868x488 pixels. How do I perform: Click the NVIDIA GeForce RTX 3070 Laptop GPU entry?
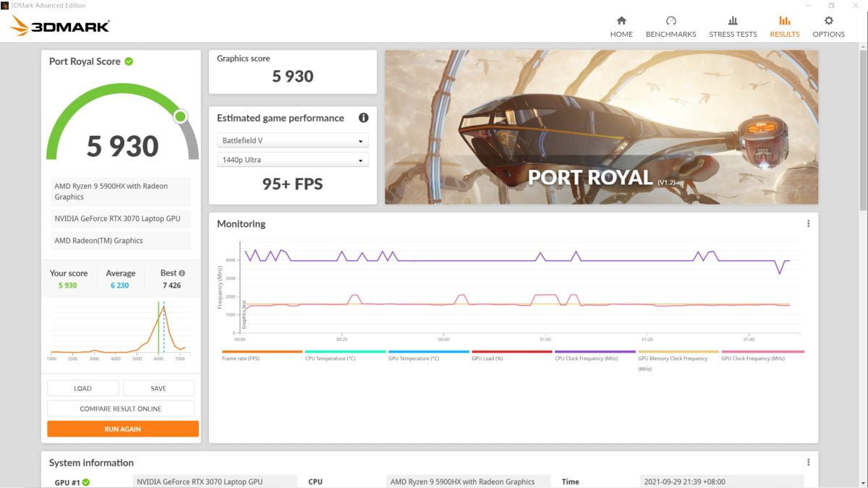pyautogui.click(x=121, y=218)
